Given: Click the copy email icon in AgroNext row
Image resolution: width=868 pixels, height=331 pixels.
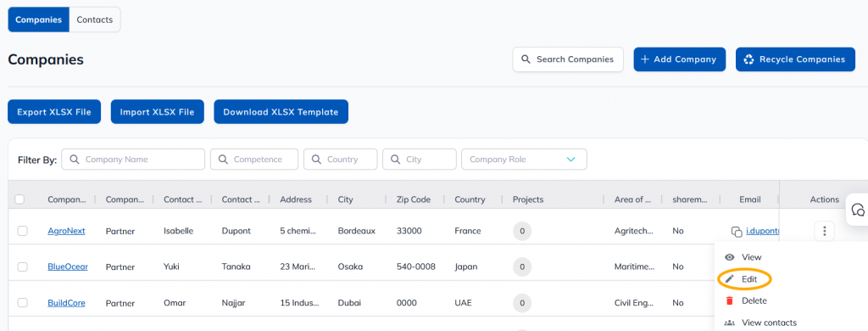Looking at the screenshot, I should click(x=737, y=232).
